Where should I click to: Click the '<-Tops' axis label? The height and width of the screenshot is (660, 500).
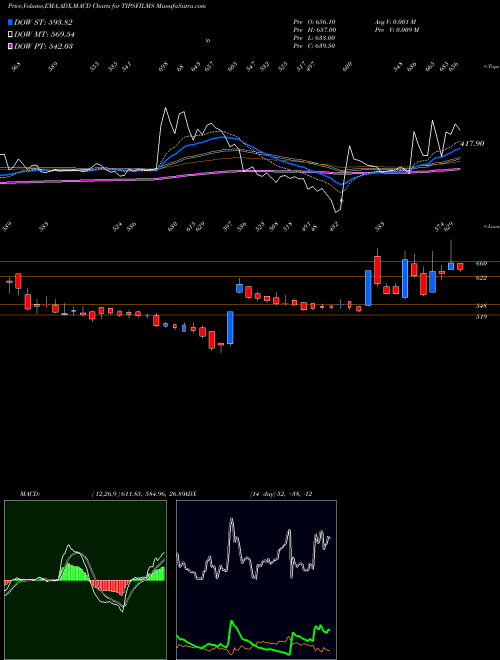pos(491,67)
